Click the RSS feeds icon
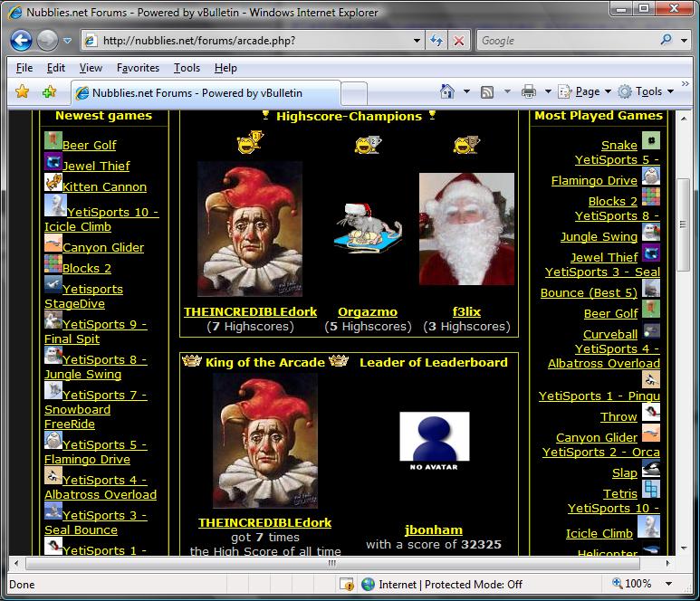 coord(487,91)
